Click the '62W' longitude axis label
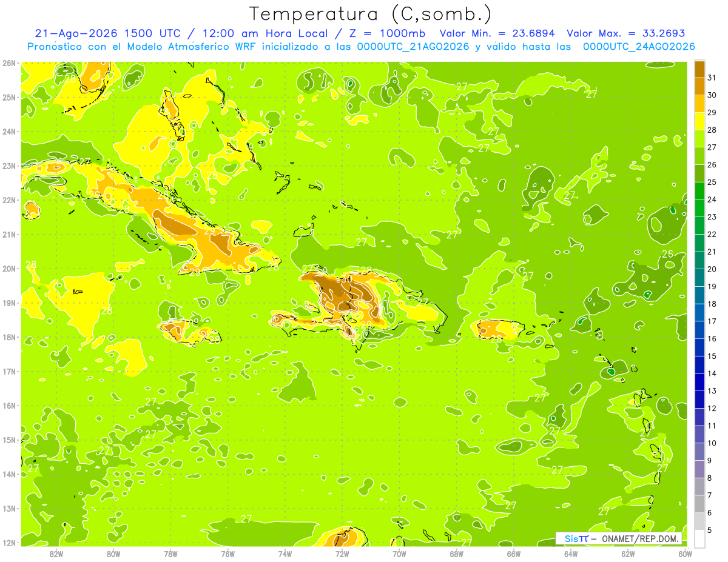Image resolution: width=728 pixels, height=562 pixels. point(628,554)
